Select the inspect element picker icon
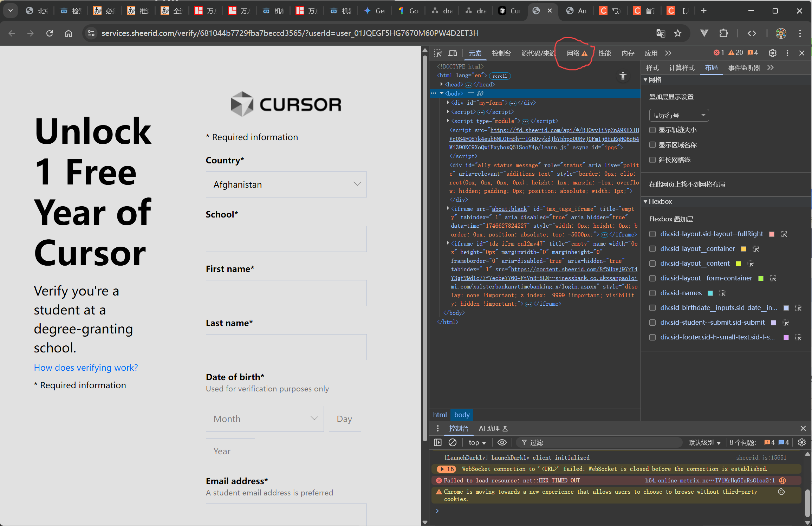This screenshot has width=812, height=526. (x=438, y=53)
